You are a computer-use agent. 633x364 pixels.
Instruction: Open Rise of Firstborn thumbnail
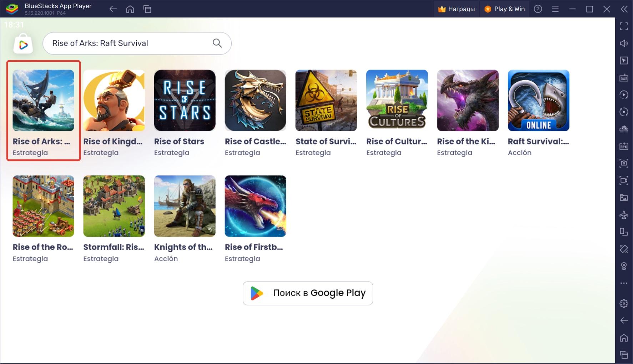tap(255, 206)
